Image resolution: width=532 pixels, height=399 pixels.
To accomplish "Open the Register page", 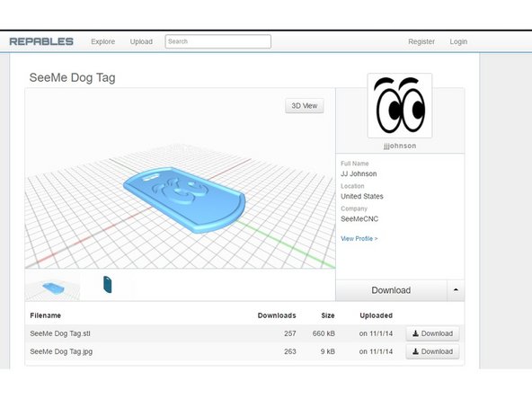I will click(x=421, y=41).
